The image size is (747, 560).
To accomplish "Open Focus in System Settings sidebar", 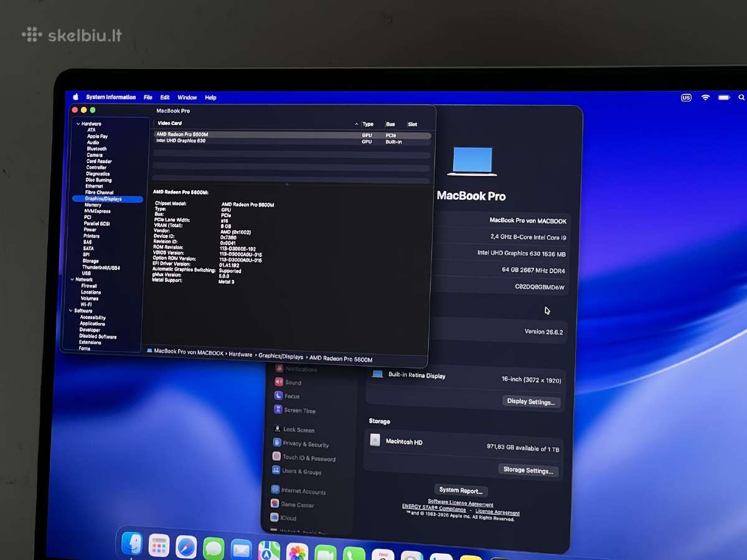I will pyautogui.click(x=287, y=396).
